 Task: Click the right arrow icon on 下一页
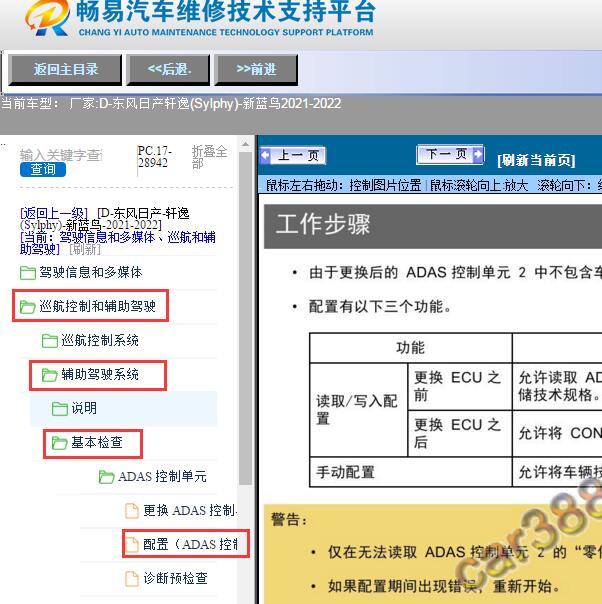tap(478, 154)
